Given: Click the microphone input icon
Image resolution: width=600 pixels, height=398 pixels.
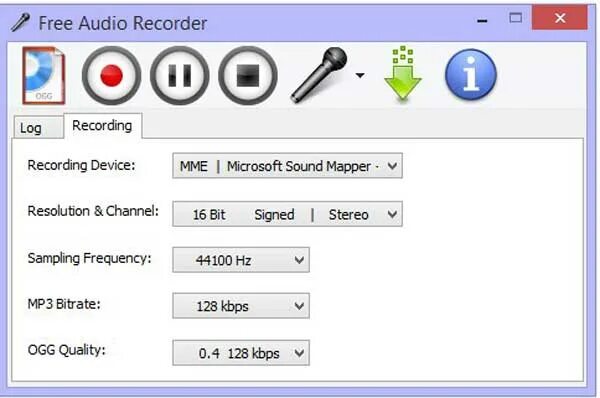Looking at the screenshot, I should tap(319, 75).
